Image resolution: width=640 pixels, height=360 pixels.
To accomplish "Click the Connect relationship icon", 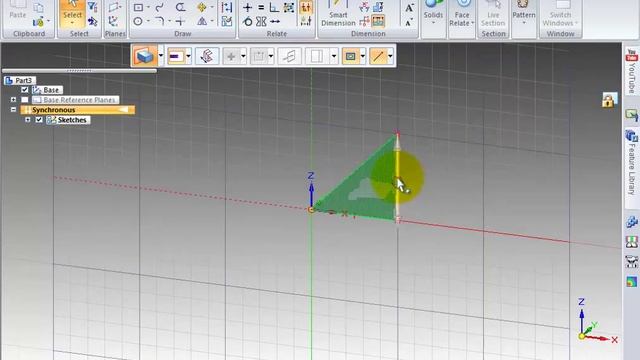I will click(247, 7).
